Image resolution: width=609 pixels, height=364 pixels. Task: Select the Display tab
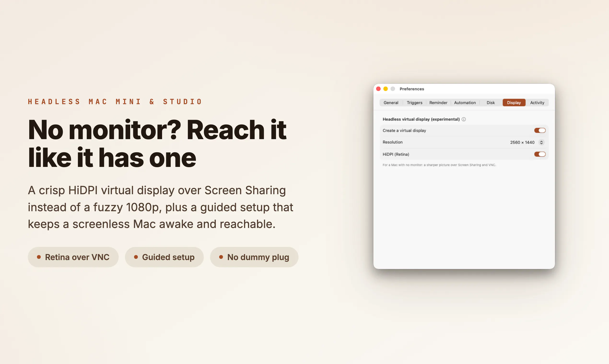click(x=514, y=102)
